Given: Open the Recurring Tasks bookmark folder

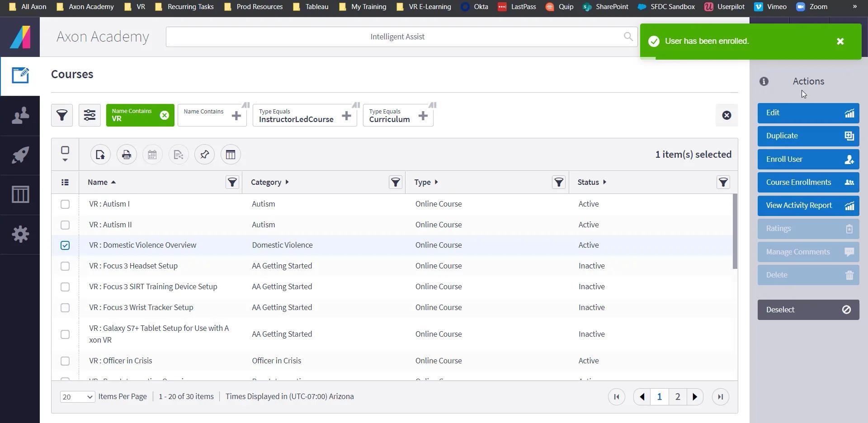Looking at the screenshot, I should point(184,7).
